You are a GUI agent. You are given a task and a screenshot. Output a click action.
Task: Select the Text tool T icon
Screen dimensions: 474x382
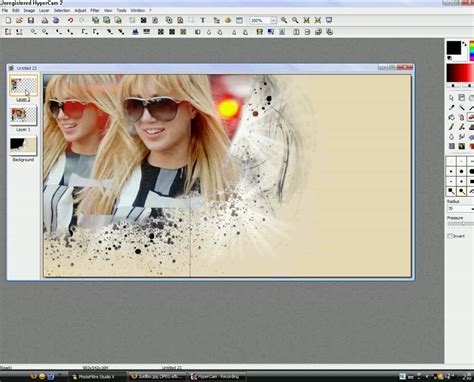click(x=202, y=20)
